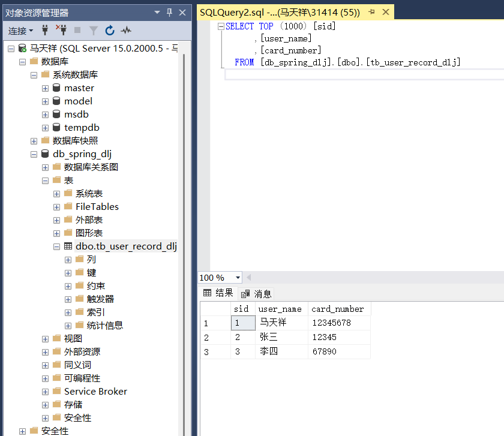Click the sid column header
Screen dimensions: 504x436
[x=243, y=309]
